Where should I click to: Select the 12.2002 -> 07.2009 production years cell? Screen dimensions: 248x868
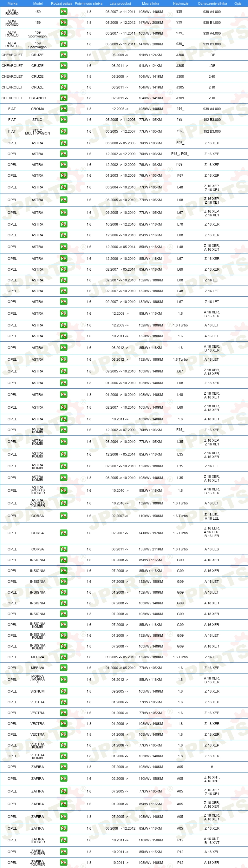pos(120,430)
